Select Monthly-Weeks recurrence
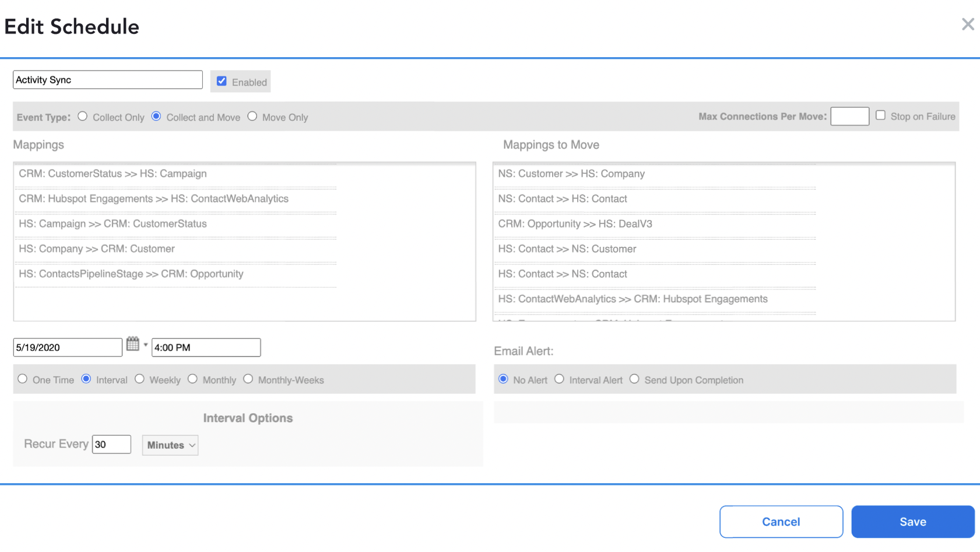The height and width of the screenshot is (552, 980). point(248,379)
